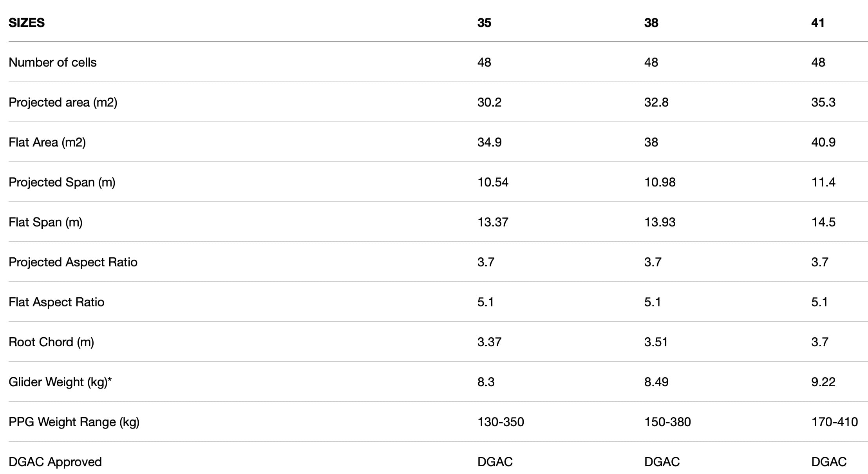
Task: Select the size 41 column header
Action: pos(818,23)
